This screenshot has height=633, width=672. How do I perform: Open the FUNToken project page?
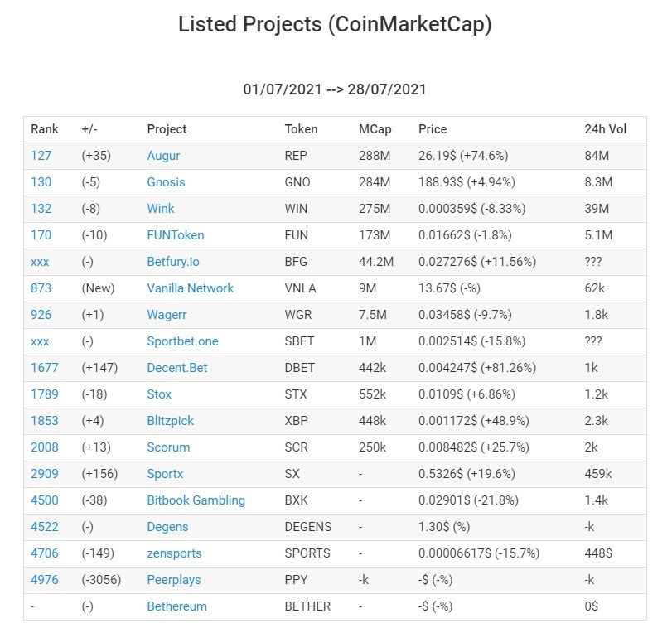(x=176, y=235)
